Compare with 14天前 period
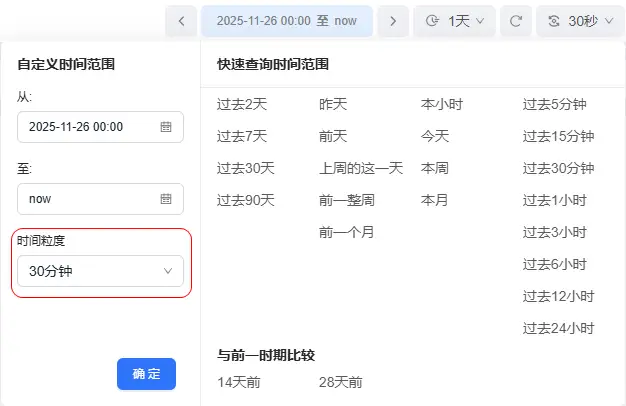Viewport: 626px width, 406px height. point(239,382)
